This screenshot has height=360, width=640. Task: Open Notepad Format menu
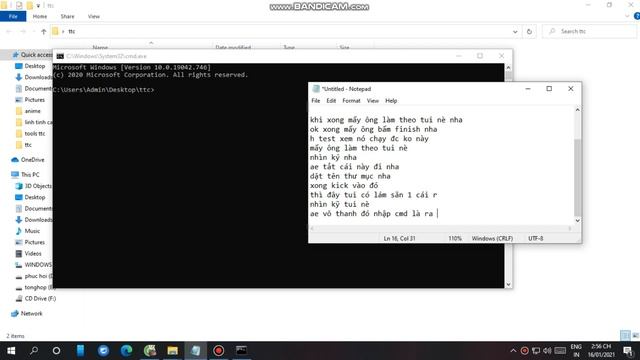coord(351,100)
